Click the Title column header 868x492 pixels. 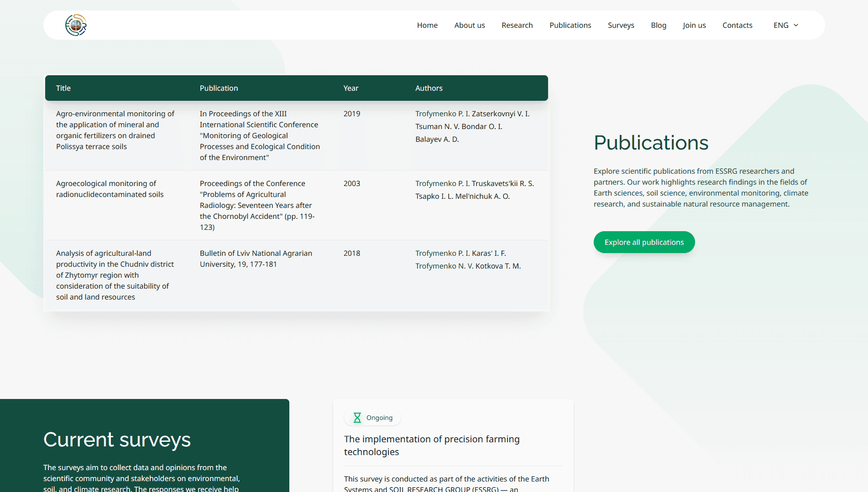(63, 88)
